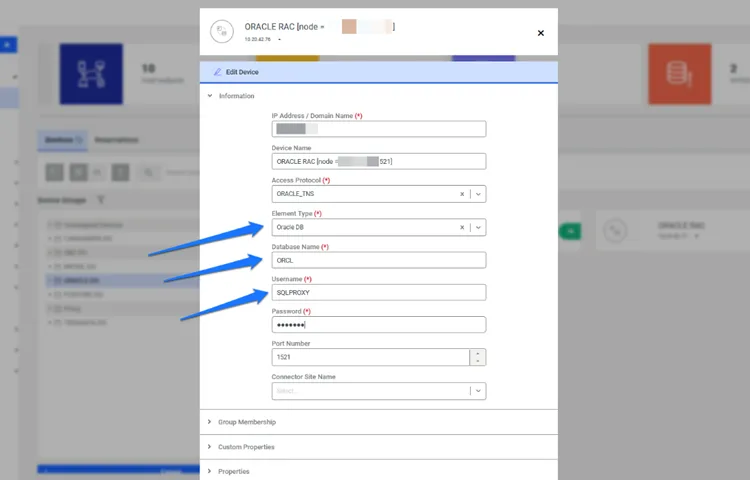Click the Database Name field ORCL
The image size is (750, 480).
[x=379, y=261]
